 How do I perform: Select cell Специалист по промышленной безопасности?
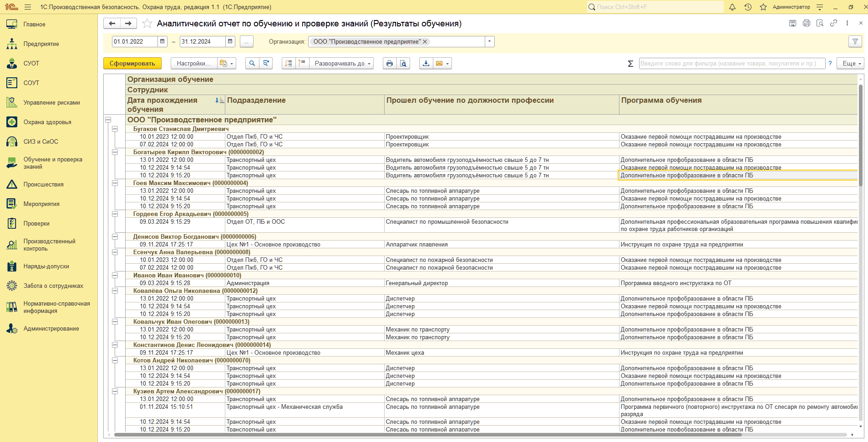click(x=502, y=225)
